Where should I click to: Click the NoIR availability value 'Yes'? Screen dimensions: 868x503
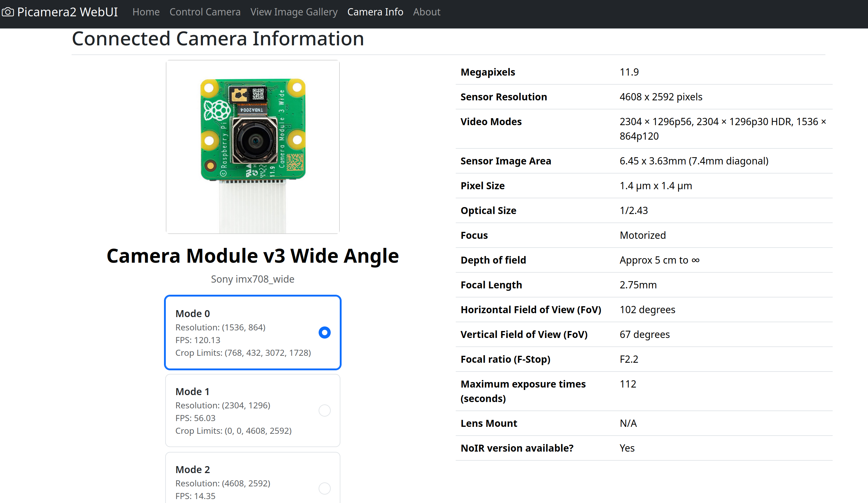pos(627,448)
